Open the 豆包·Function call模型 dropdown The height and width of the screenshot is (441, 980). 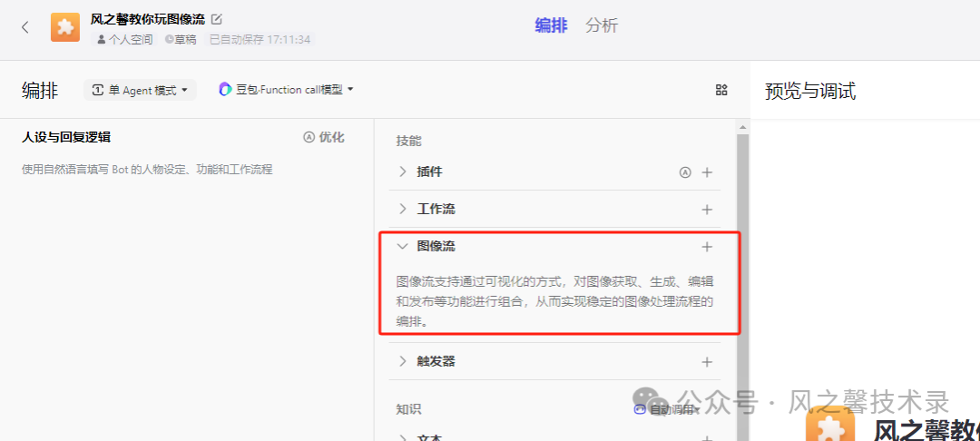click(286, 90)
